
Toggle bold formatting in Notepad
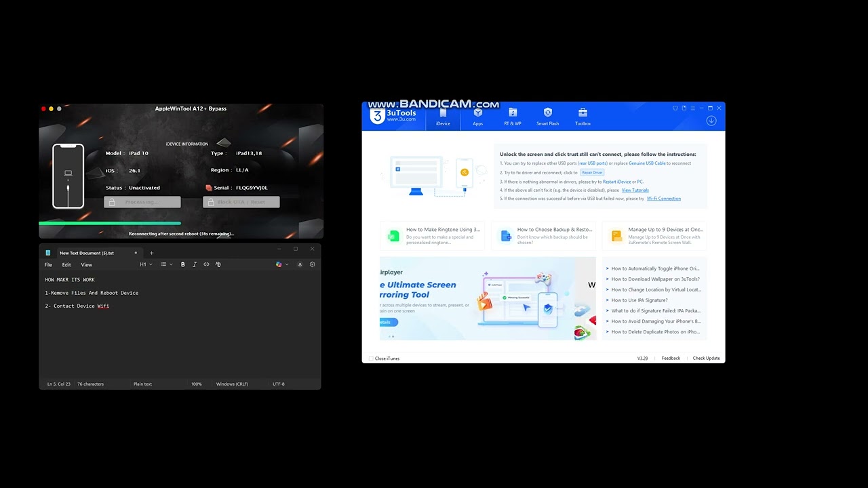click(x=182, y=264)
